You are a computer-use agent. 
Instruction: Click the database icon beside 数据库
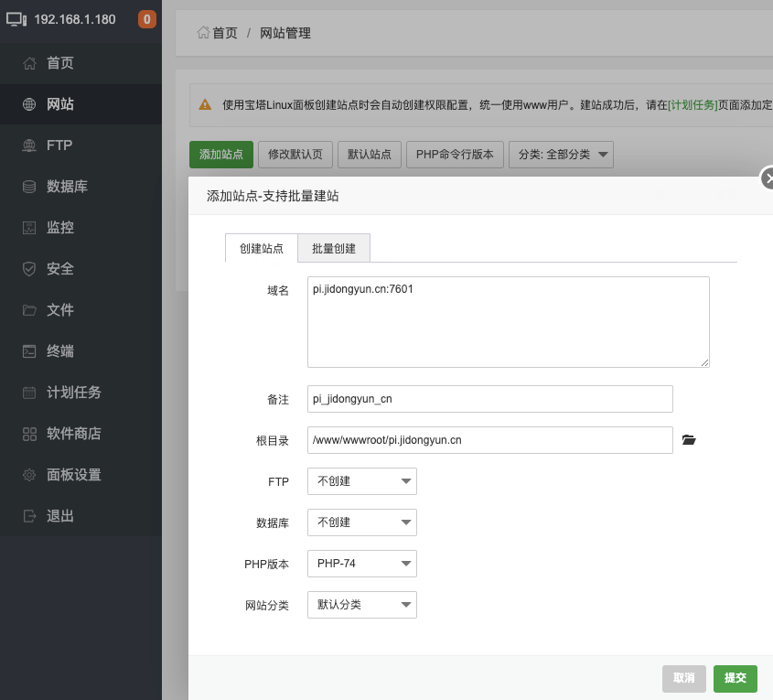pyautogui.click(x=29, y=187)
